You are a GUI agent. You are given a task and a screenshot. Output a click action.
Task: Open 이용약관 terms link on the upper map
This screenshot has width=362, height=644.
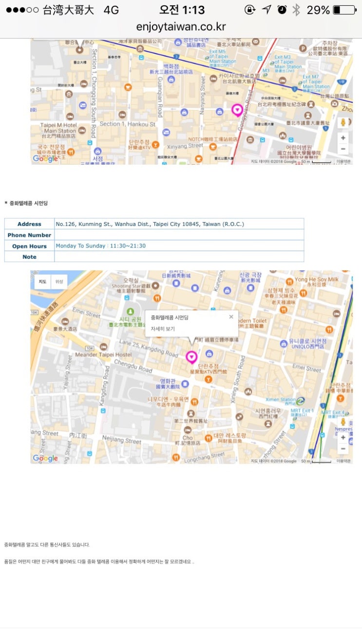pyautogui.click(x=343, y=161)
